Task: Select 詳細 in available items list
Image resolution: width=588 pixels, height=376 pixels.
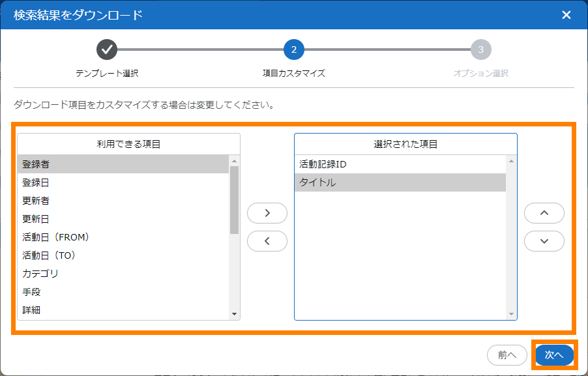Action: [x=124, y=310]
